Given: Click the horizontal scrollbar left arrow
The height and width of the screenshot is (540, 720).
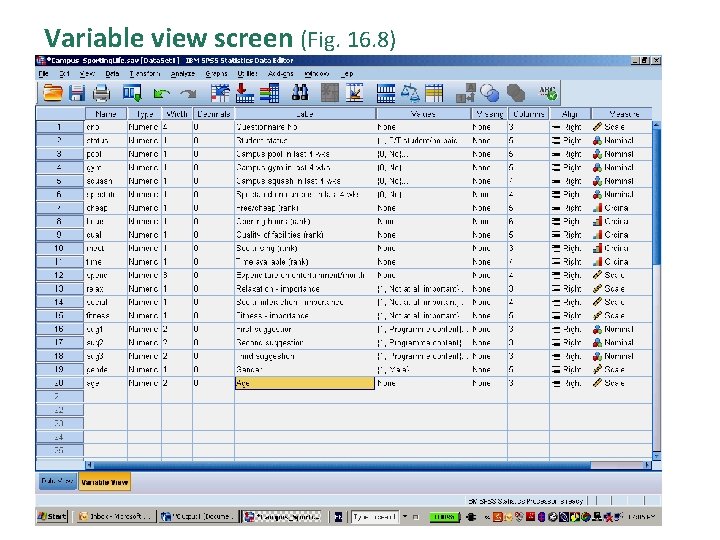Looking at the screenshot, I should [x=90, y=465].
